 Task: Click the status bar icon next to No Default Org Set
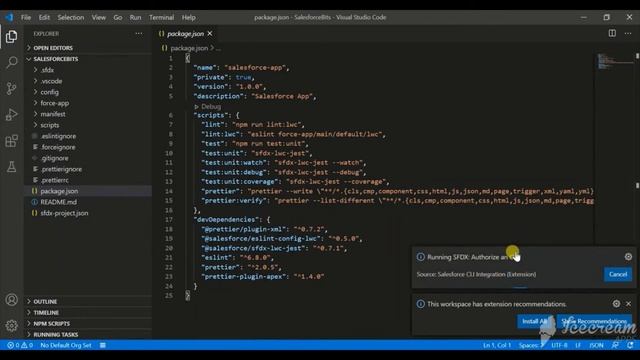point(103,345)
